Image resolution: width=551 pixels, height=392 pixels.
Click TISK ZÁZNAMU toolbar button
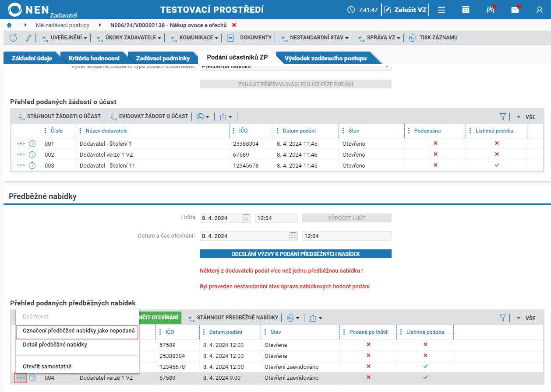433,38
